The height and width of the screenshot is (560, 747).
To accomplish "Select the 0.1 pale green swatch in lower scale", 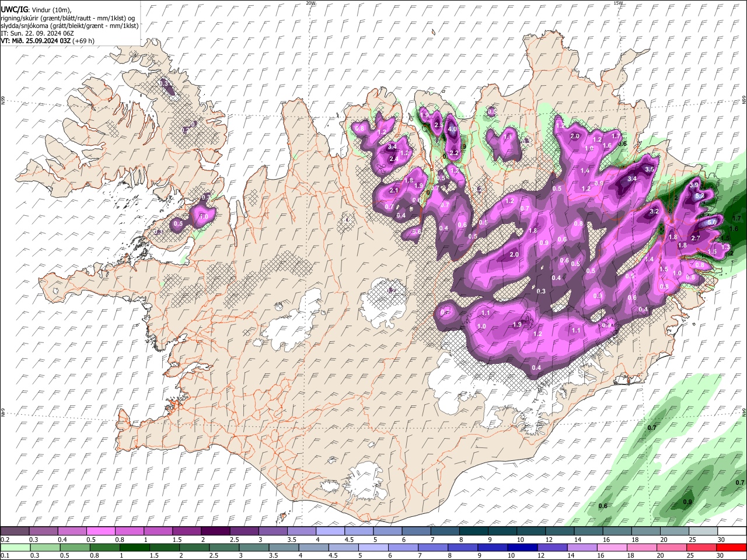I will point(15,547).
